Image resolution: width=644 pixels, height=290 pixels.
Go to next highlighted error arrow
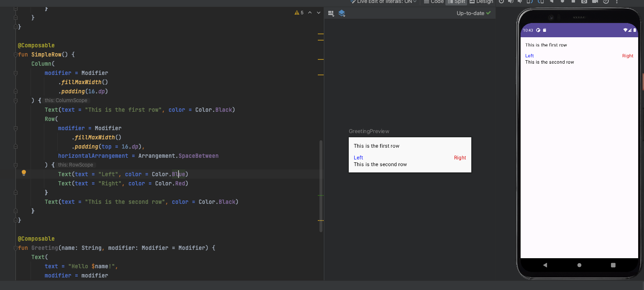pos(319,13)
